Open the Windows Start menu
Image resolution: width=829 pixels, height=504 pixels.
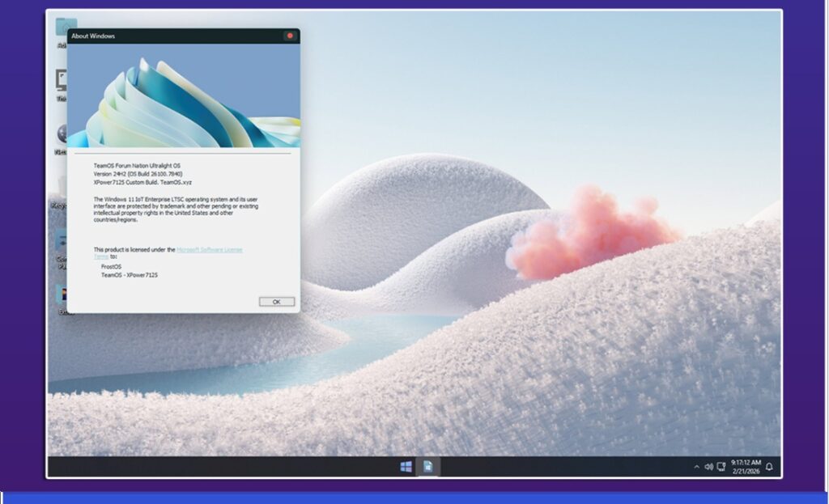coord(406,467)
